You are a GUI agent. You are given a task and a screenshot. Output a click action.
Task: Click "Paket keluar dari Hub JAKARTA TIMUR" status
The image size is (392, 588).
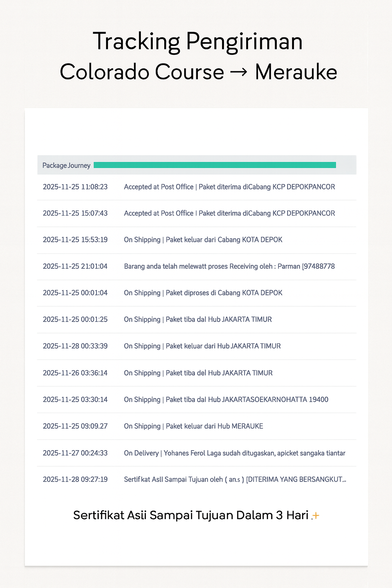(x=223, y=346)
